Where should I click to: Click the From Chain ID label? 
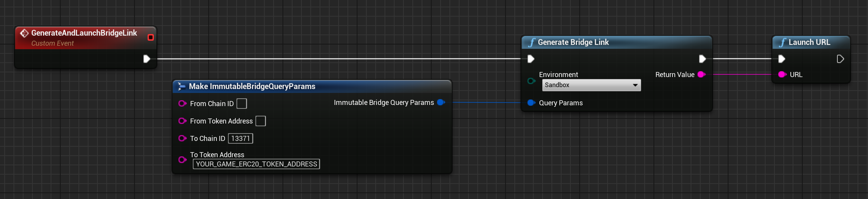(x=212, y=103)
